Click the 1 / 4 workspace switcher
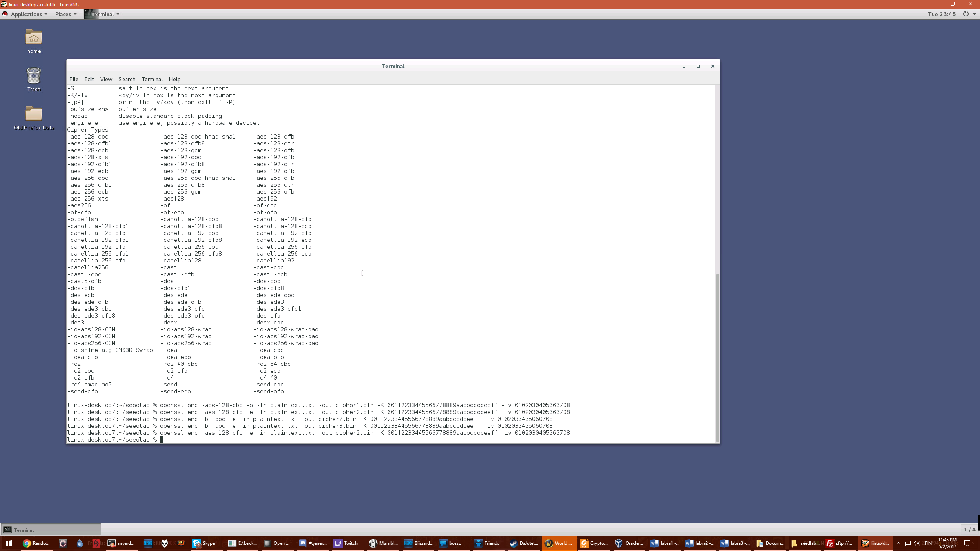Image resolution: width=980 pixels, height=551 pixels. click(x=969, y=530)
